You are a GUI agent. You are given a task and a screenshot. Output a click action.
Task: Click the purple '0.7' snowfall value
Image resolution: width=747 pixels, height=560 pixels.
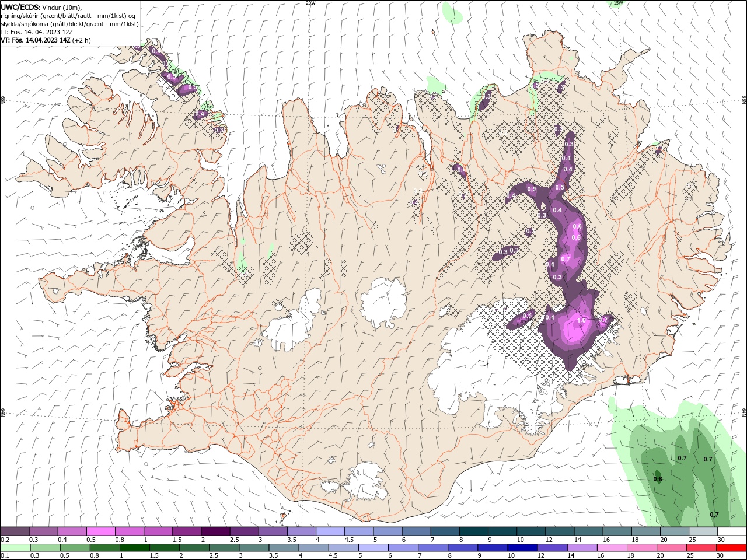coord(565,259)
